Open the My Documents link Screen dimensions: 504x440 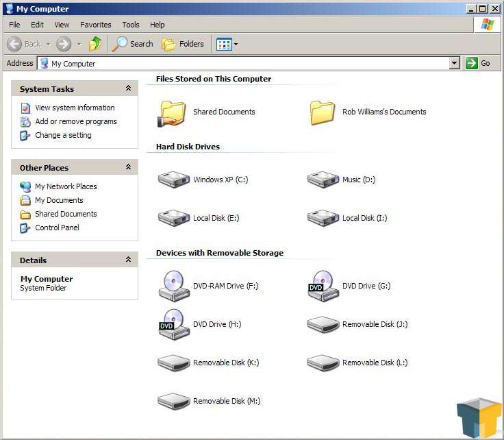point(59,200)
